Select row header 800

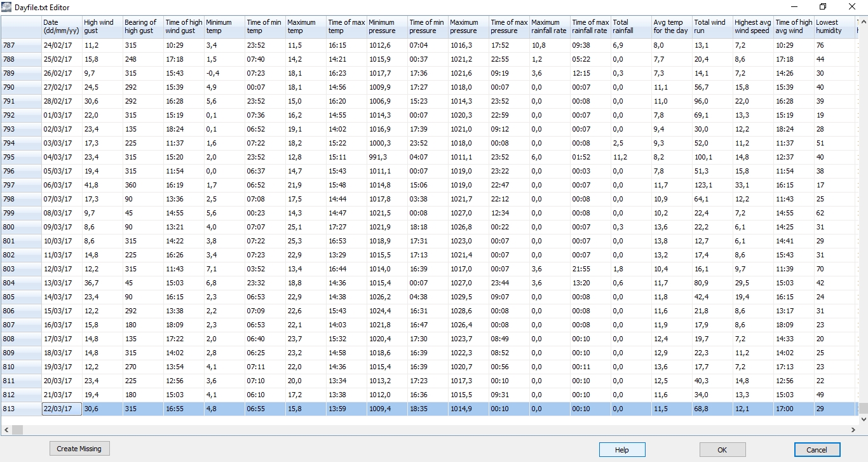pyautogui.click(x=20, y=227)
